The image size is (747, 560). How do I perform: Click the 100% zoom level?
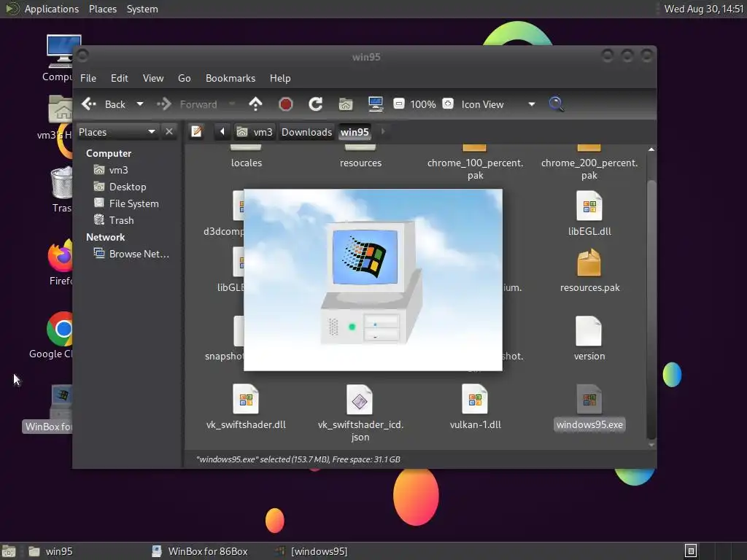coord(423,104)
